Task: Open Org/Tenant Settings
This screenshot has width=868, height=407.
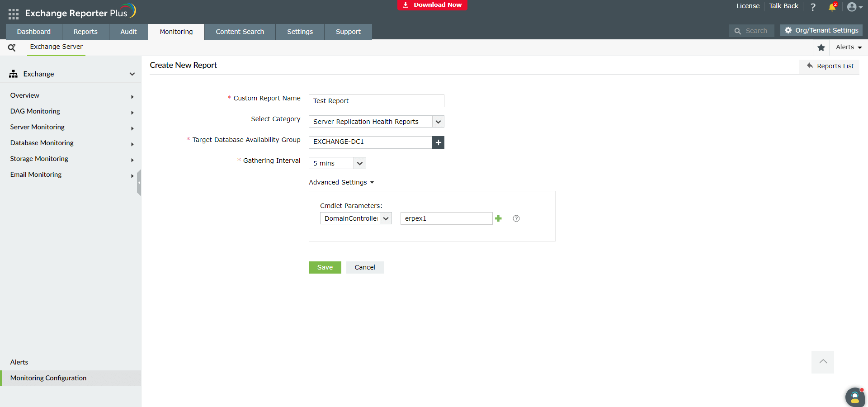Action: pos(821,30)
